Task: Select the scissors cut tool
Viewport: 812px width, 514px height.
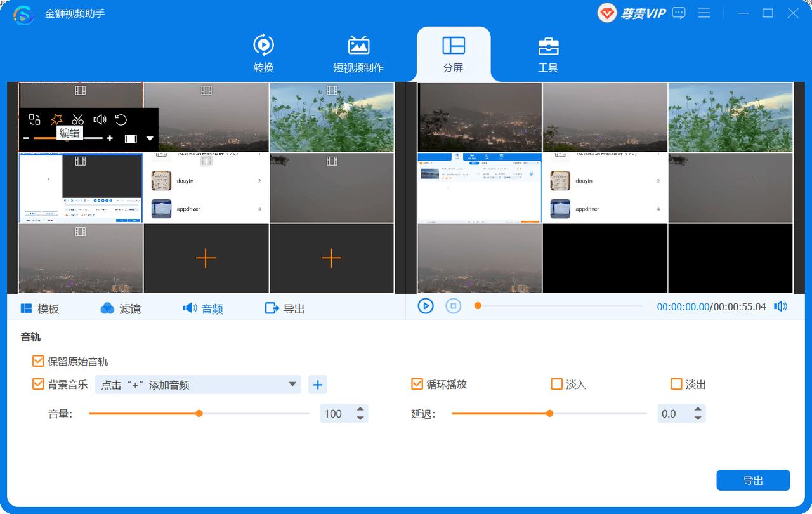Action: (78, 119)
